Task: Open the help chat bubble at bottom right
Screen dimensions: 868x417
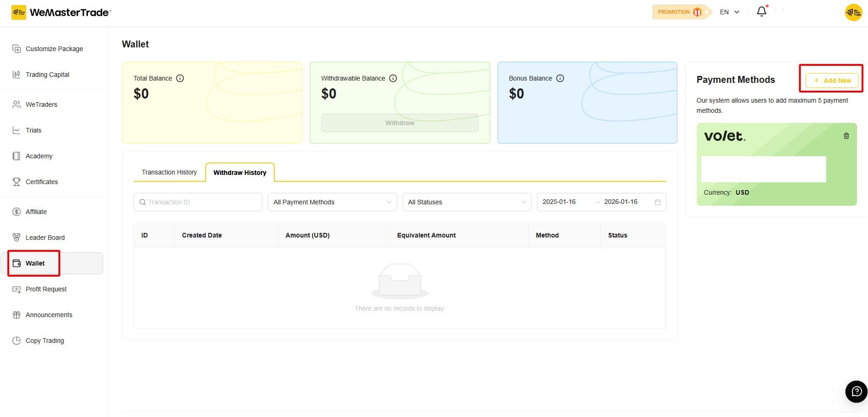Action: pos(856,392)
